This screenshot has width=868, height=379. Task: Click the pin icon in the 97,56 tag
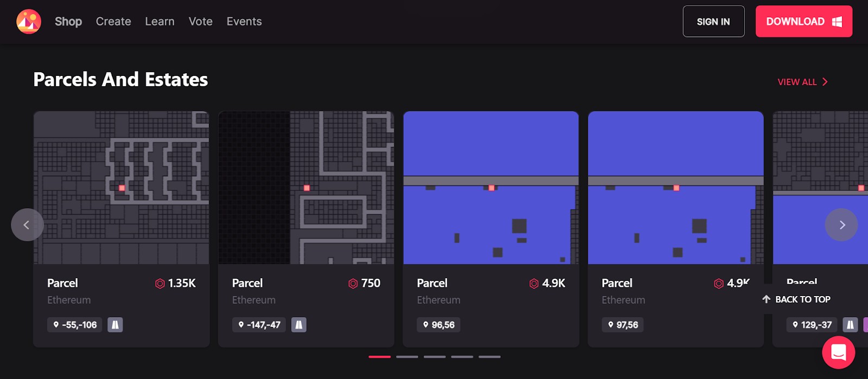pyautogui.click(x=610, y=325)
